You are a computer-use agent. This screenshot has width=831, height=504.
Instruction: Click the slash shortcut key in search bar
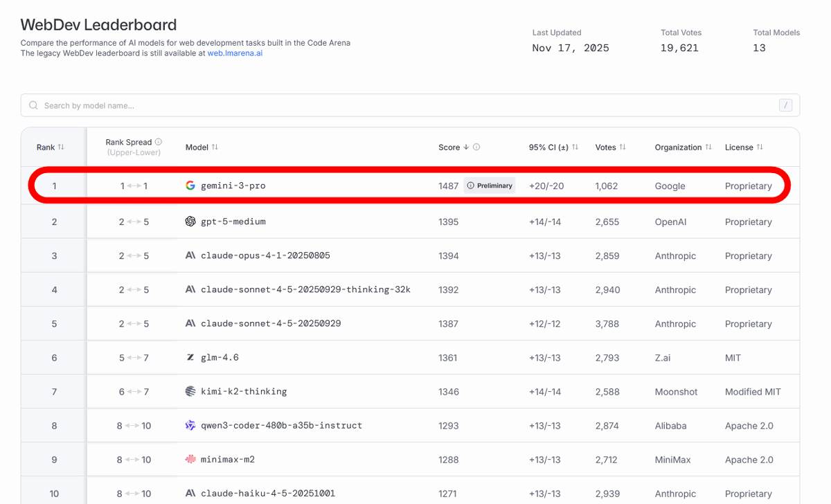(785, 105)
